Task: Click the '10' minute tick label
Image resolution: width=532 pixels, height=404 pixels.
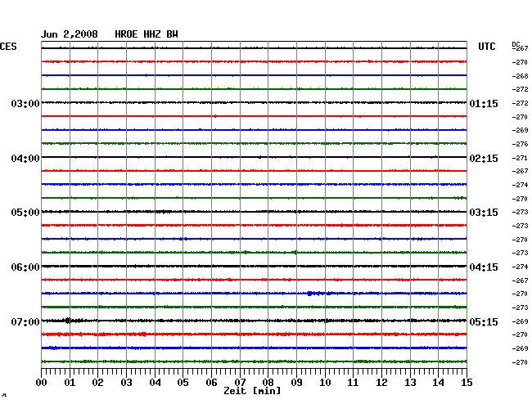Action: pyautogui.click(x=325, y=383)
